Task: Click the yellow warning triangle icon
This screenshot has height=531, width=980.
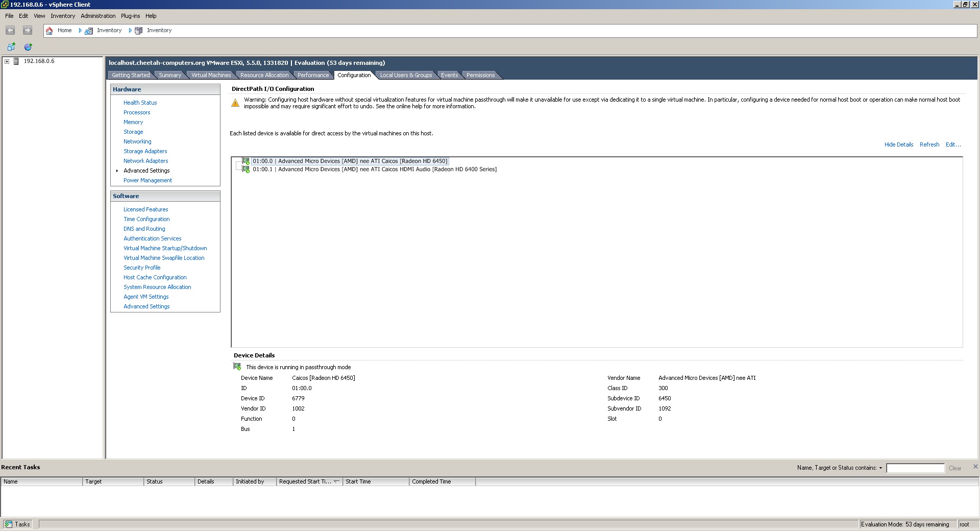Action: point(235,103)
